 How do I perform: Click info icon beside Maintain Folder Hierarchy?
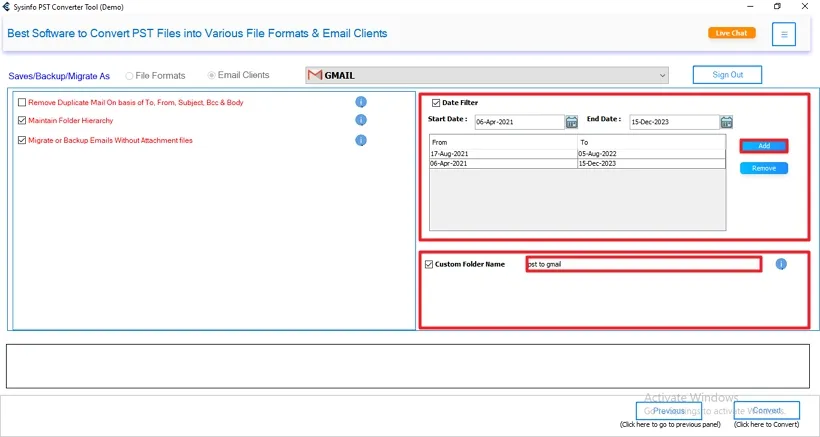361,121
